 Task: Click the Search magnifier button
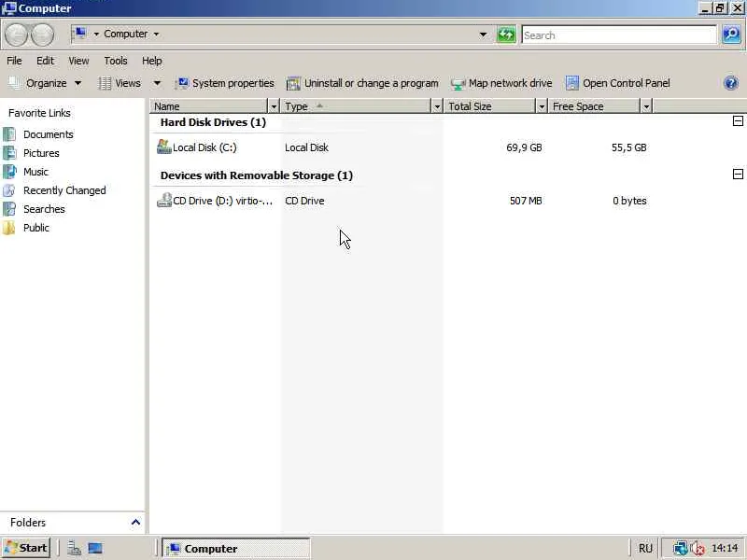point(731,35)
